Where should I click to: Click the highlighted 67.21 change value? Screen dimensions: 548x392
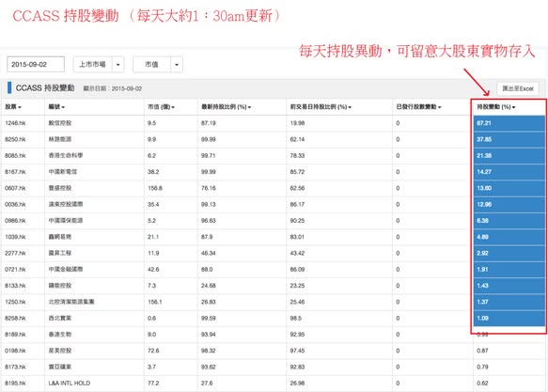(484, 123)
